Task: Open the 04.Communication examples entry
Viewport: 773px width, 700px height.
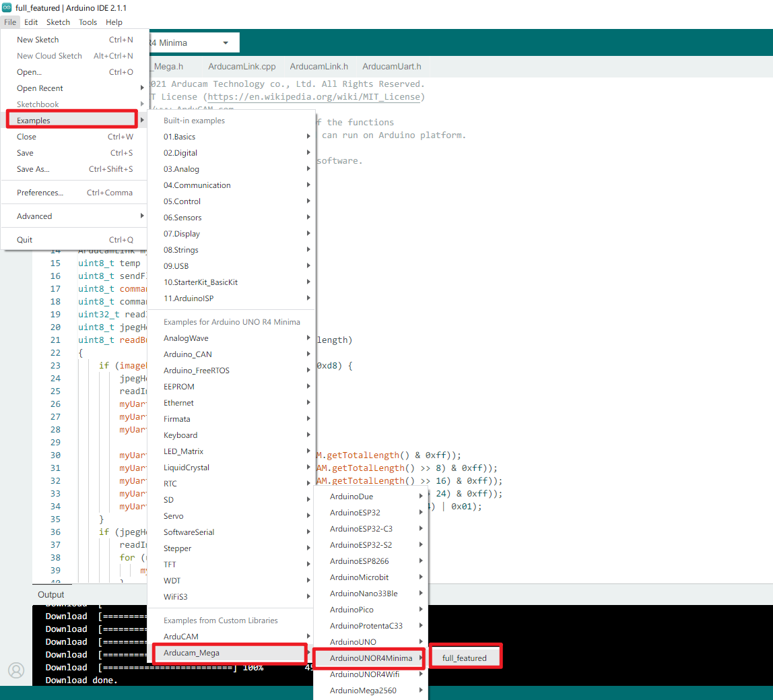Action: [x=232, y=185]
